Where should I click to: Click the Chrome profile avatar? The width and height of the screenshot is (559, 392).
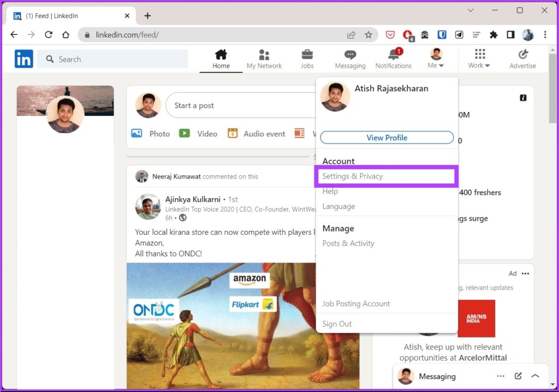pyautogui.click(x=528, y=34)
